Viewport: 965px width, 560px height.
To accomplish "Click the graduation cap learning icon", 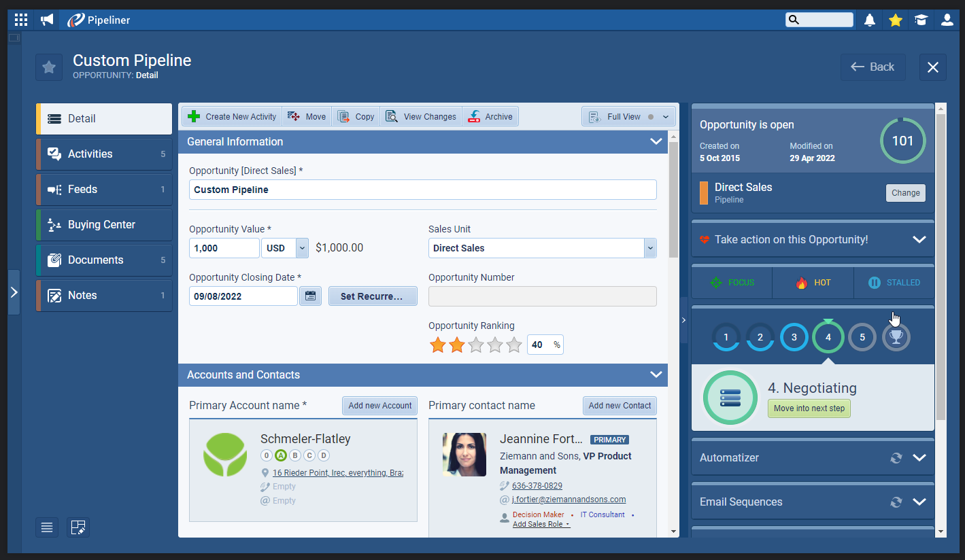I will click(x=921, y=20).
